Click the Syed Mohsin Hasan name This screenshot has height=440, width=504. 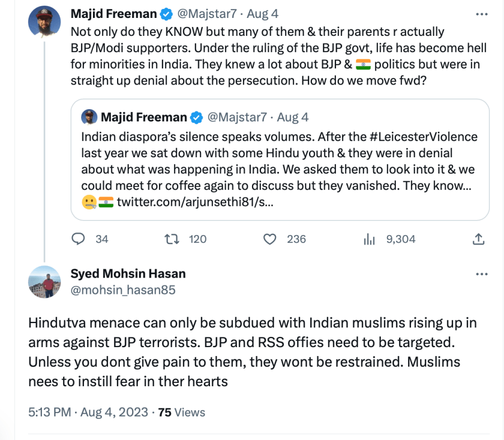(x=128, y=274)
